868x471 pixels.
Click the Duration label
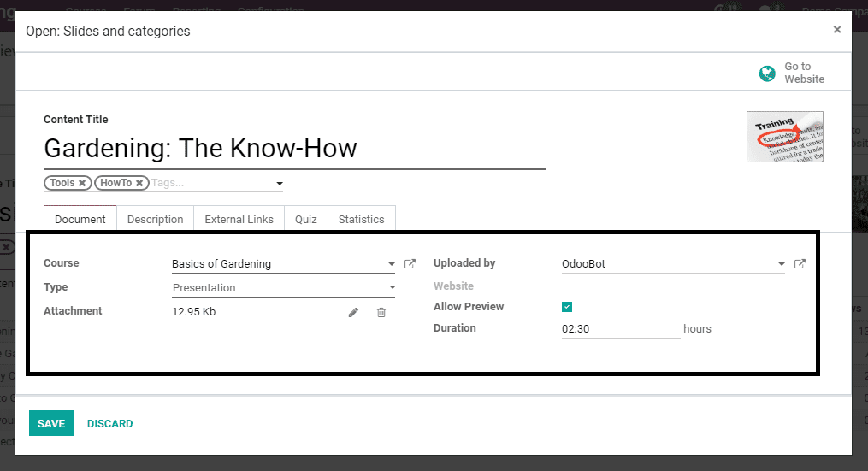pos(455,328)
